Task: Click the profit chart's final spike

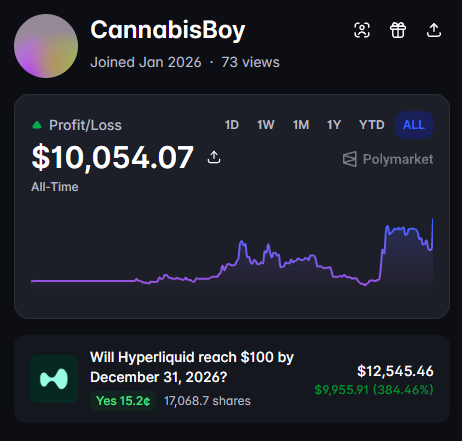Action: 432,233
